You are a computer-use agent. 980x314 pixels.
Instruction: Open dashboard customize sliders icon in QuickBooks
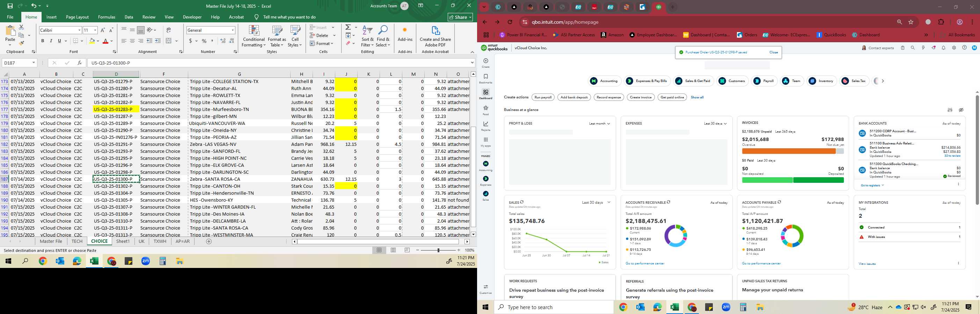950,110
